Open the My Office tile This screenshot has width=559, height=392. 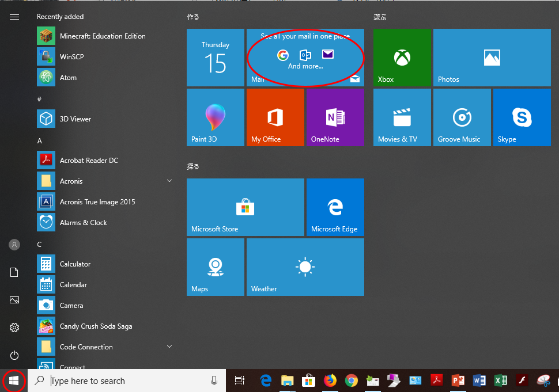tap(275, 117)
